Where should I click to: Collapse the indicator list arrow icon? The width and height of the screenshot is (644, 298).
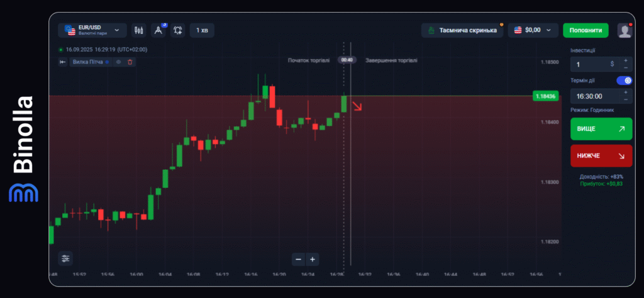[63, 62]
